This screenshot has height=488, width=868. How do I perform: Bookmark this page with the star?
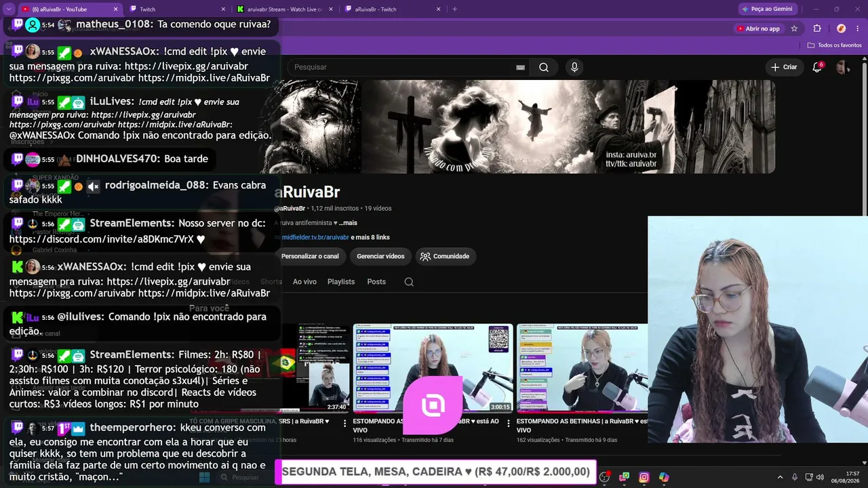794,28
